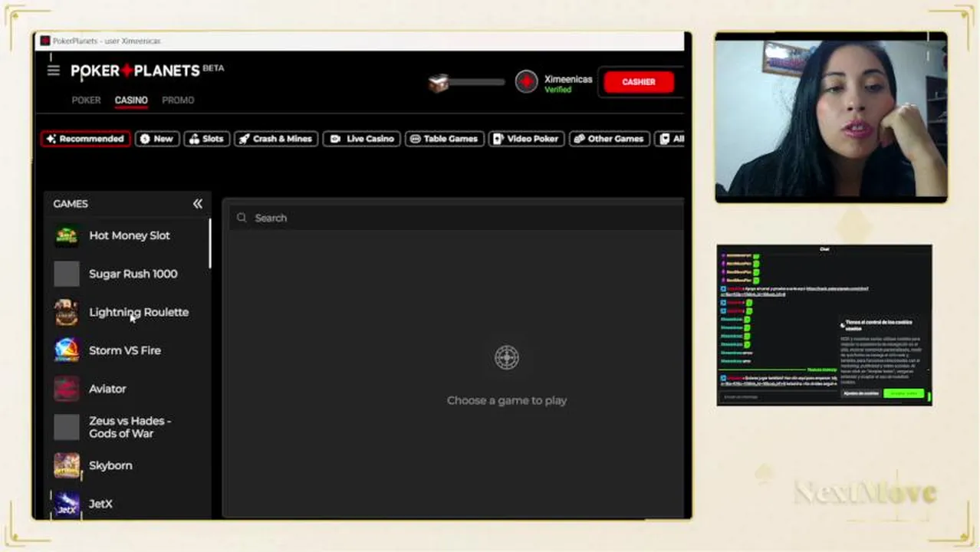Open Hot Money Slot from list
This screenshot has height=552, width=980.
[130, 235]
